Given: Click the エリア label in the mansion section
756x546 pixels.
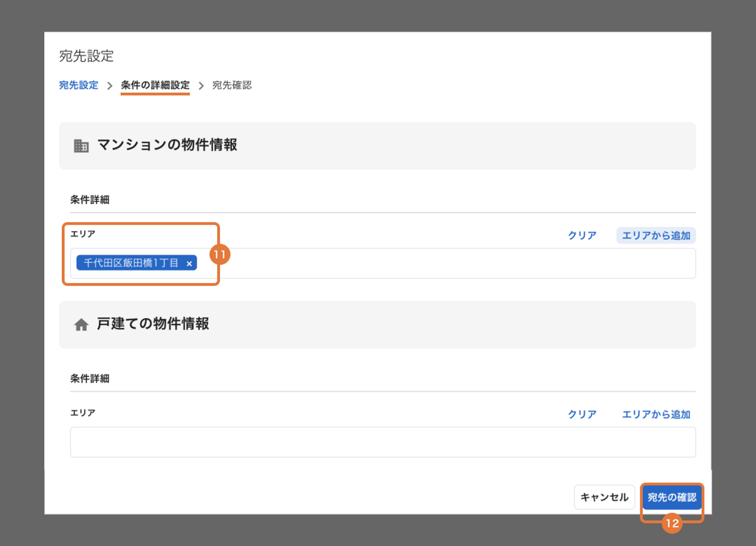Looking at the screenshot, I should pos(83,234).
